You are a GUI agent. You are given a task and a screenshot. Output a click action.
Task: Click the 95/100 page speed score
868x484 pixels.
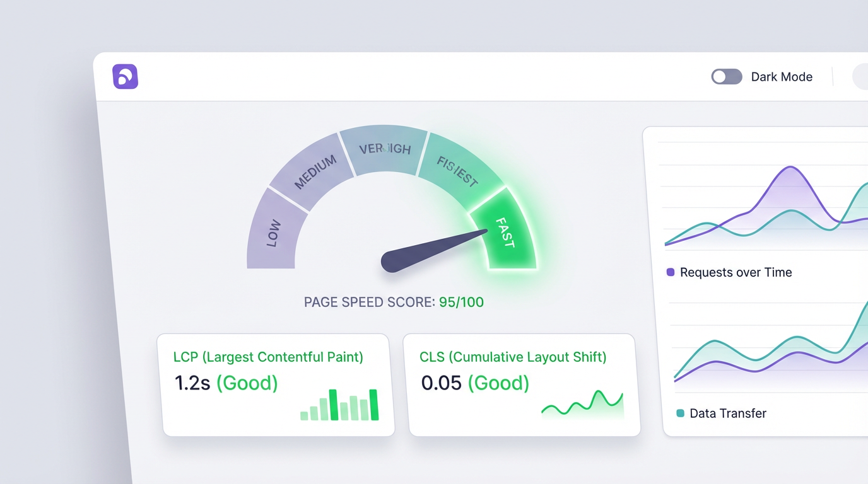pos(461,302)
